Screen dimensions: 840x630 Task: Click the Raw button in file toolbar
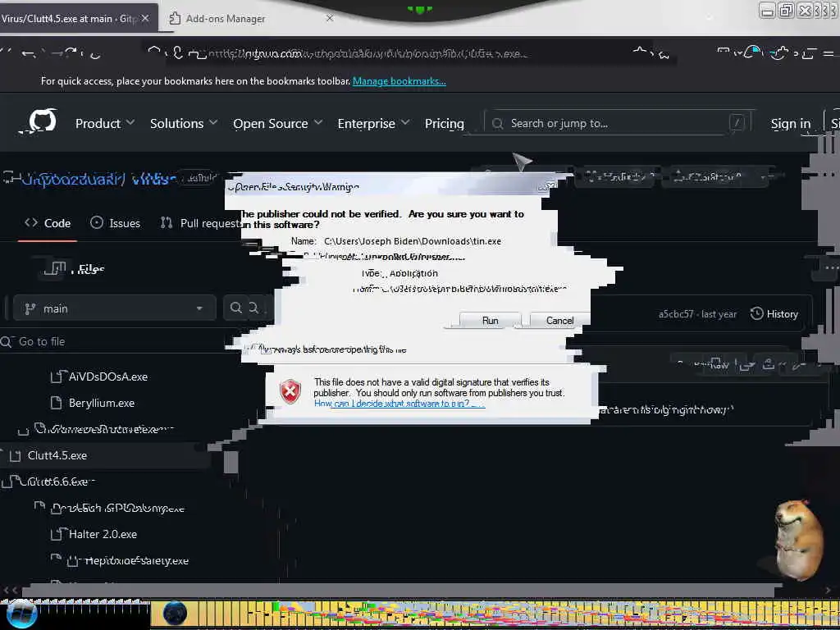point(719,365)
